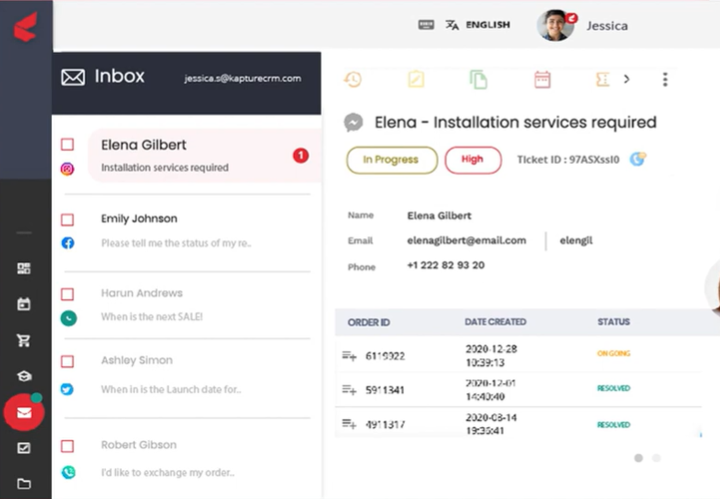The height and width of the screenshot is (499, 720).
Task: Click the blue icon next to Ticket ID
Action: click(638, 159)
